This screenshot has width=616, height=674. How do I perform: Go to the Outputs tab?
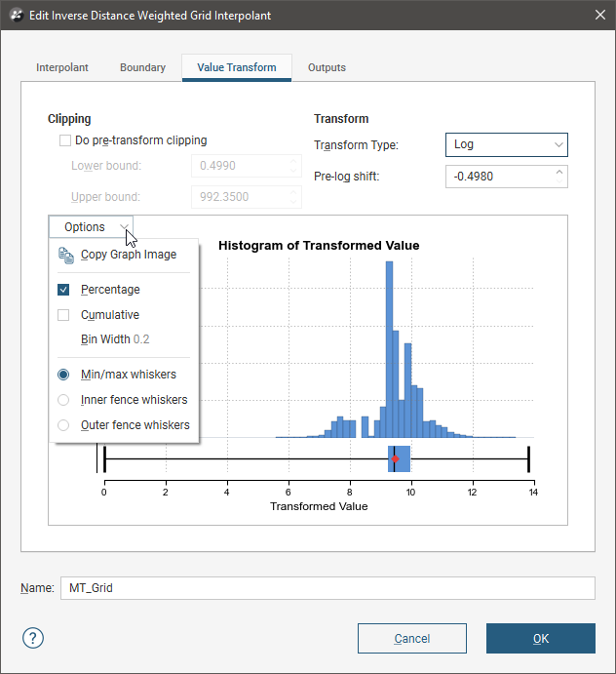tap(327, 68)
